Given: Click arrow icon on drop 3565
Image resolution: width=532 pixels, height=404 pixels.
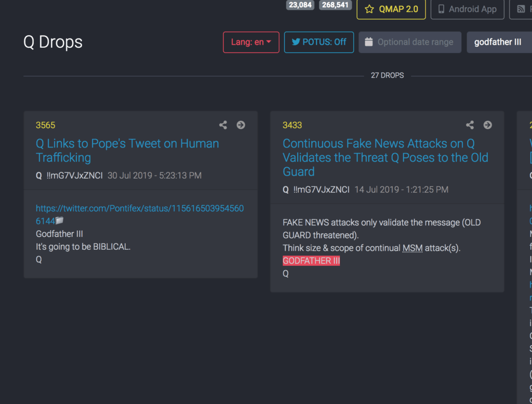Looking at the screenshot, I should click(241, 125).
